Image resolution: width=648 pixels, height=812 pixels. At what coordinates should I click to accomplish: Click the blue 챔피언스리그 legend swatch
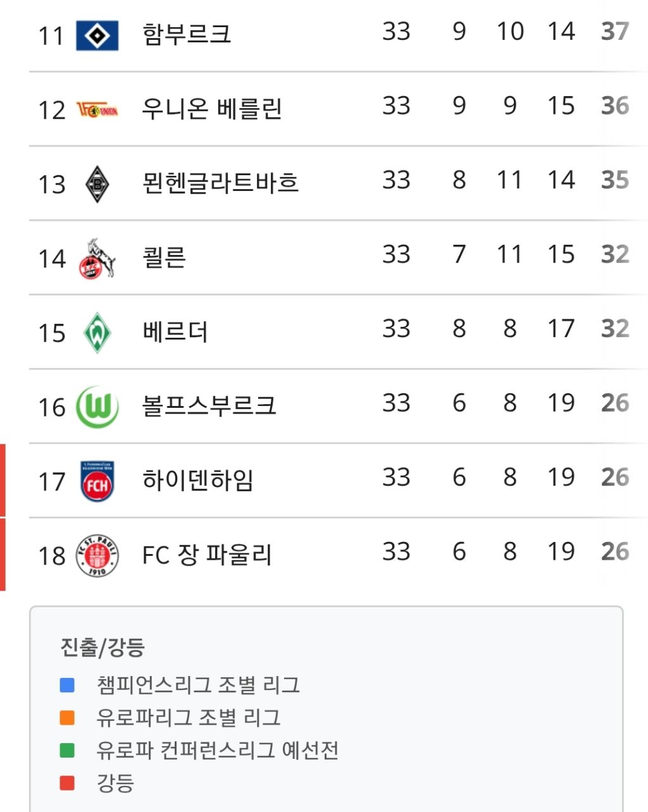(67, 685)
